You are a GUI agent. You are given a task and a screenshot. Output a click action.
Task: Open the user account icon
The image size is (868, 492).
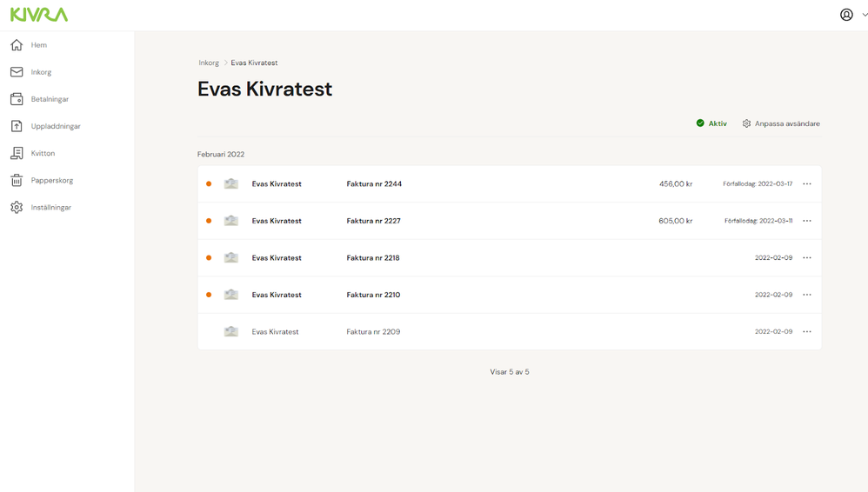[846, 15]
